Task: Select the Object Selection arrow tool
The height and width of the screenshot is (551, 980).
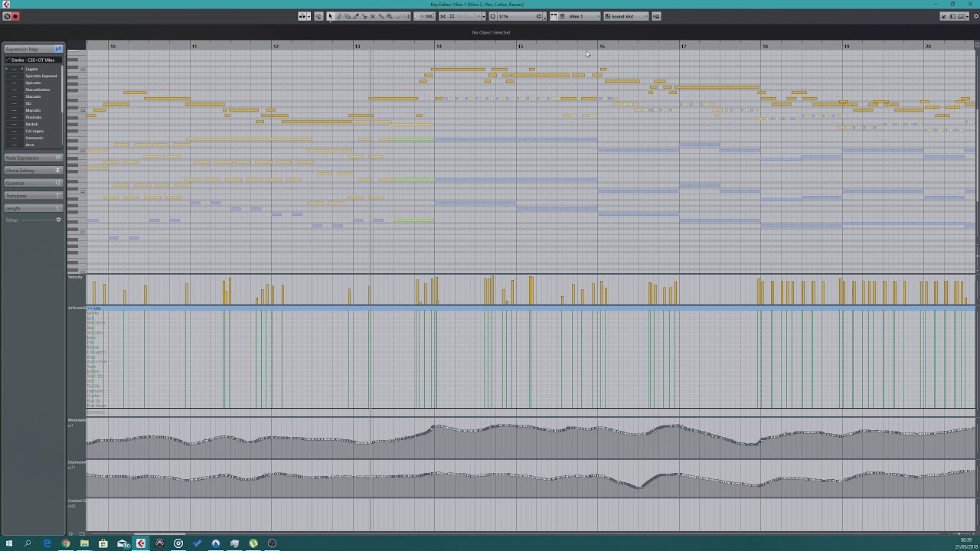Action: (x=330, y=16)
